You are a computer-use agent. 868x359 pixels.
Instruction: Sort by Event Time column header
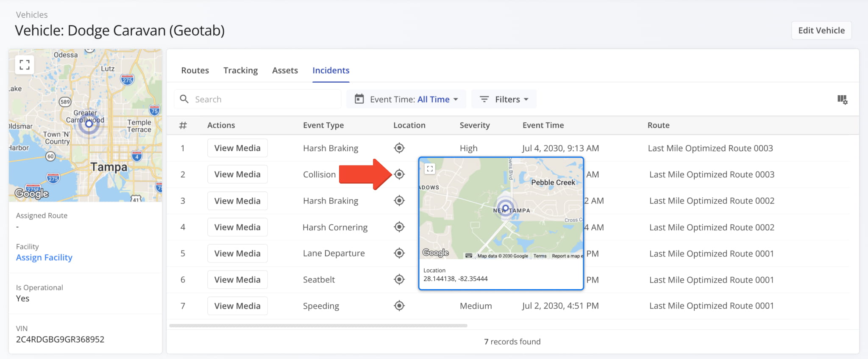(543, 125)
